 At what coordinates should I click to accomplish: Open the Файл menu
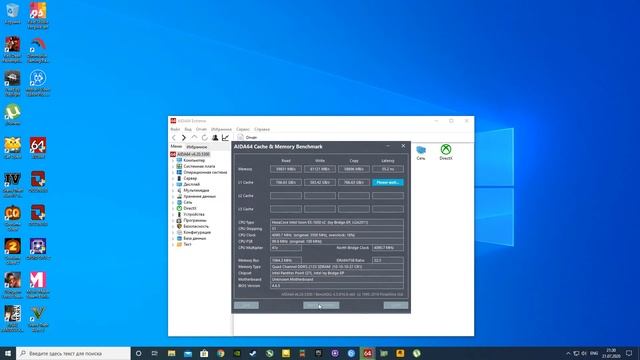point(175,129)
